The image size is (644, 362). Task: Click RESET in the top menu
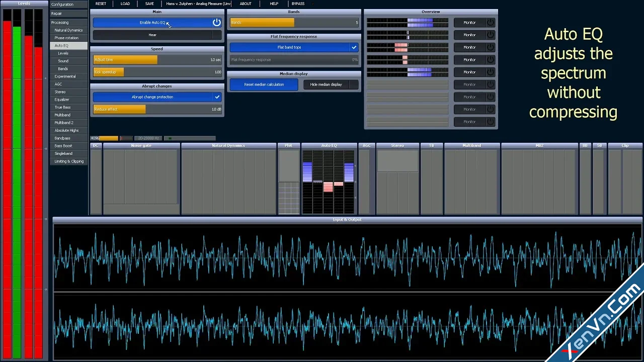pos(101,4)
